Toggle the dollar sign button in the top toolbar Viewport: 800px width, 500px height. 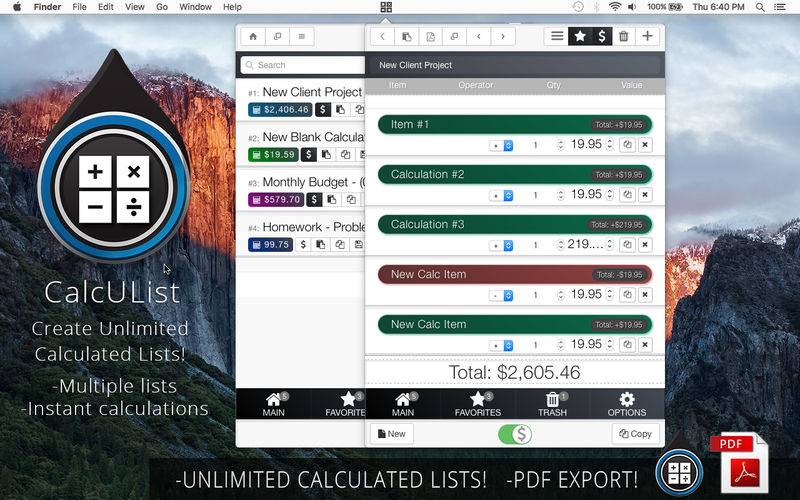tap(601, 37)
